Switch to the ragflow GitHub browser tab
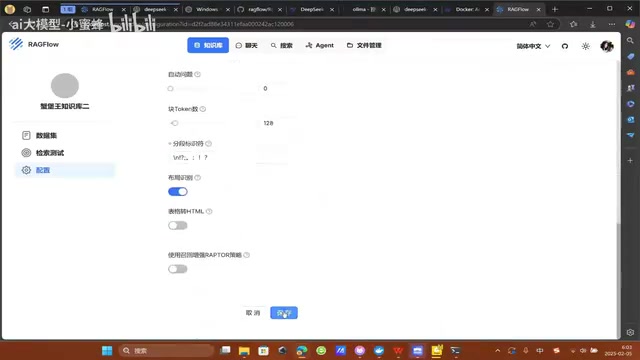The height and width of the screenshot is (360, 640). 259,9
